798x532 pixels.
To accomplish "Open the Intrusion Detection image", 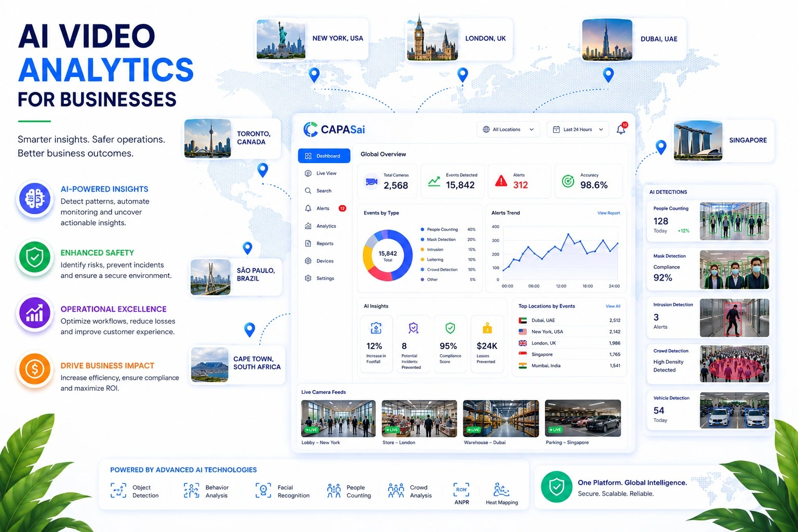I will point(734,318).
